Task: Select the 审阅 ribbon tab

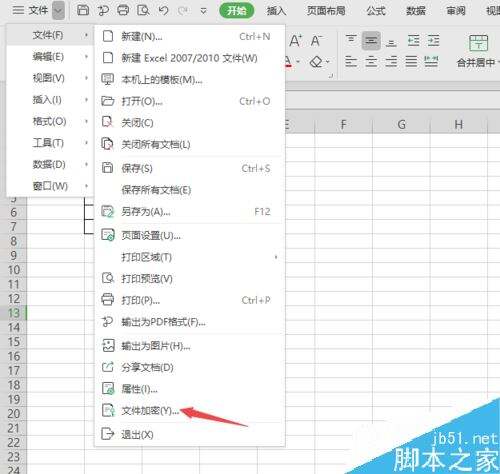Action: [x=456, y=11]
